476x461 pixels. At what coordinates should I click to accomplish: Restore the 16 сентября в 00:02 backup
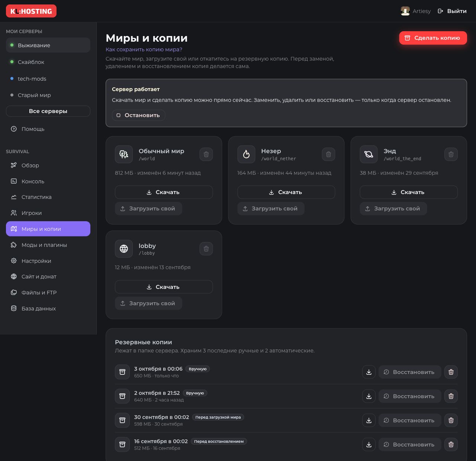[410, 445]
